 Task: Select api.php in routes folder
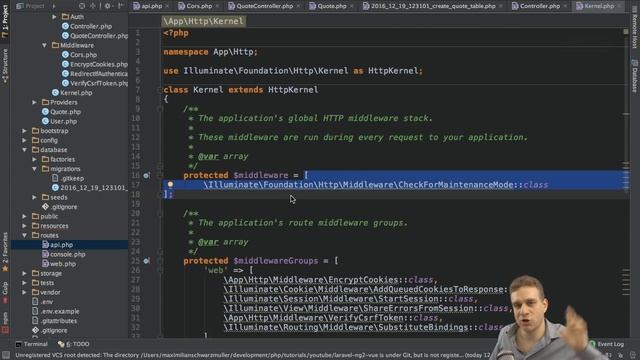pyautogui.click(x=58, y=245)
